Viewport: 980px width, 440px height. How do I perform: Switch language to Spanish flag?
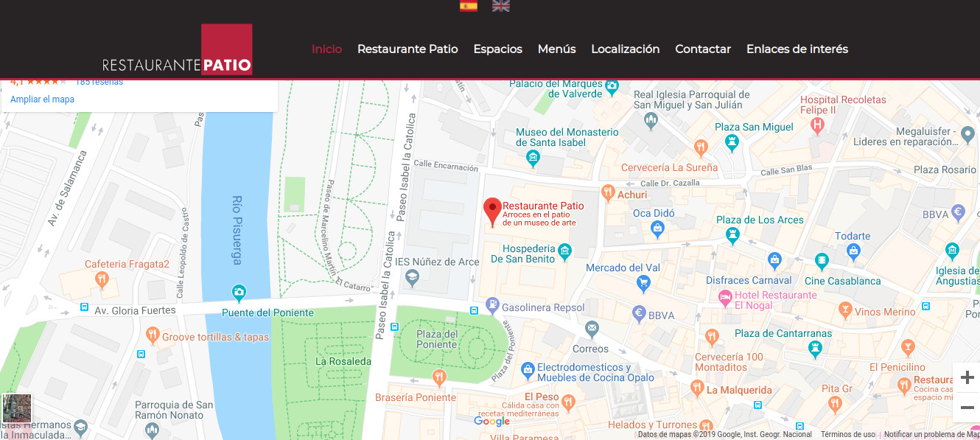tap(468, 6)
